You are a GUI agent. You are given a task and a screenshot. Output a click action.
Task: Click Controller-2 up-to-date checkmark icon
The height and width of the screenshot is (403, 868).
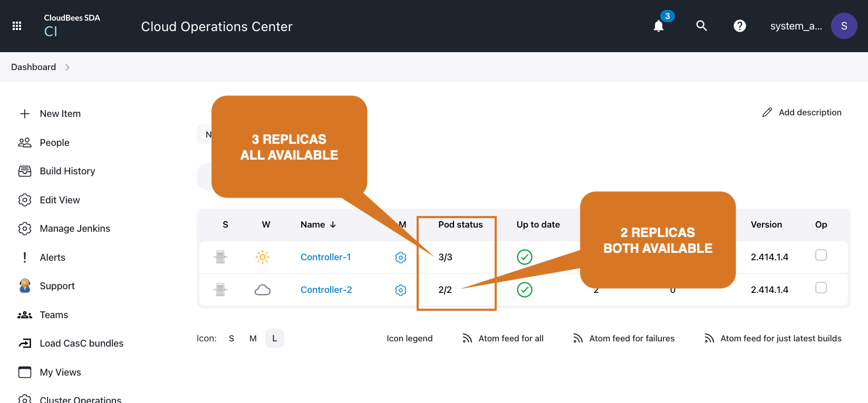coord(525,290)
